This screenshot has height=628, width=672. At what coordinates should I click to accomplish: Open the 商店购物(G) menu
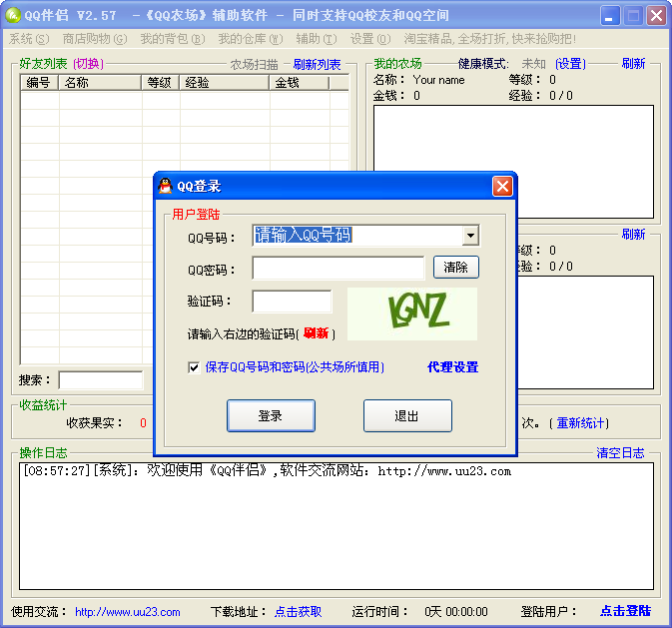tap(95, 39)
